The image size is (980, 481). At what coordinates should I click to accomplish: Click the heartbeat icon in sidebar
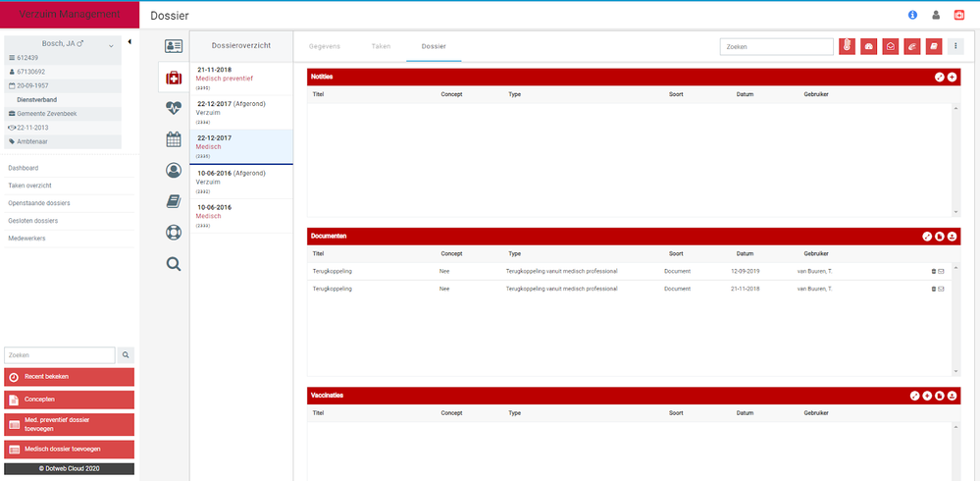coord(174,108)
